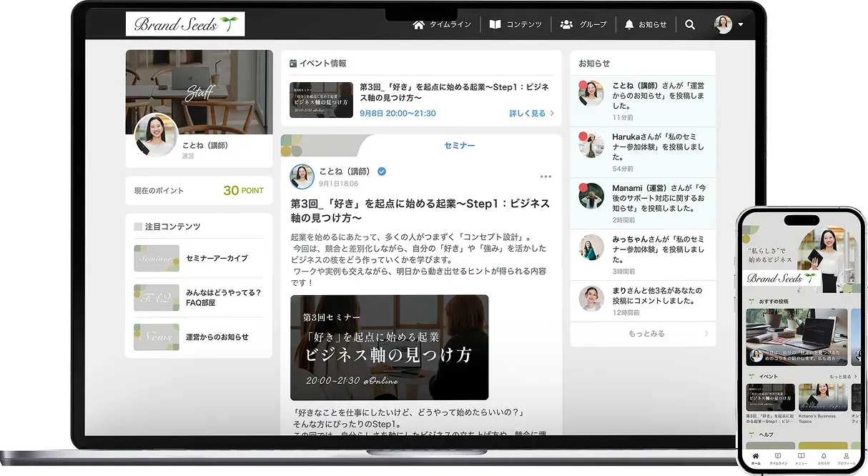
Task: Click the post heading 第3回_「好き」を起点に始める起業
Action: click(x=420, y=210)
